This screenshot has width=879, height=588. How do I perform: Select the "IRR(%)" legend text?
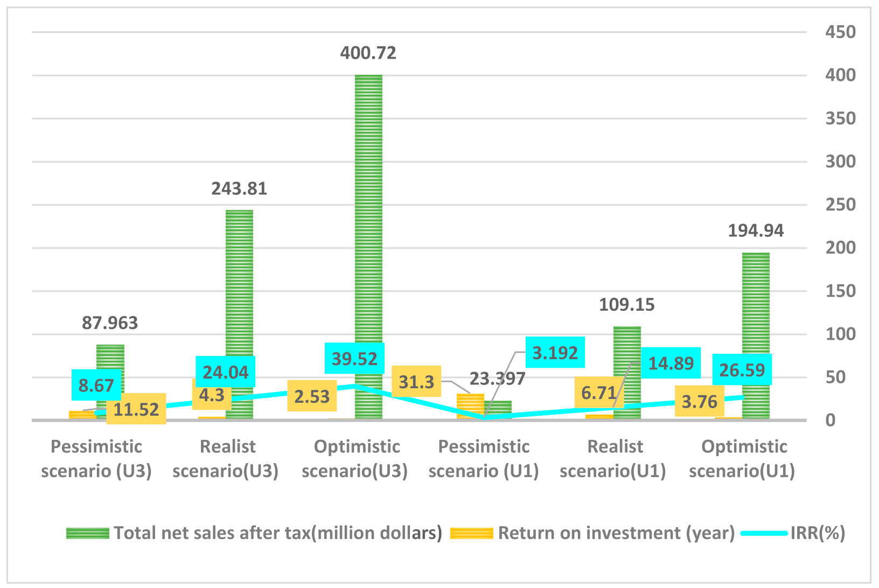point(818,533)
